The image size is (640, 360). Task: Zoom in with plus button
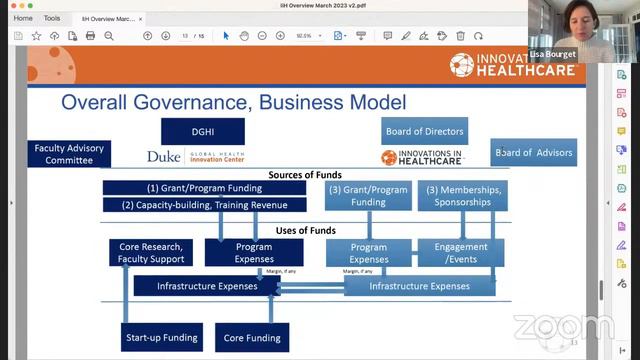click(280, 36)
